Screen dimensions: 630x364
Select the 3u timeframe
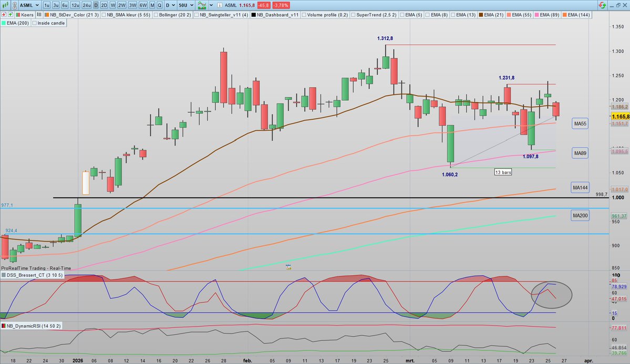coord(56,5)
